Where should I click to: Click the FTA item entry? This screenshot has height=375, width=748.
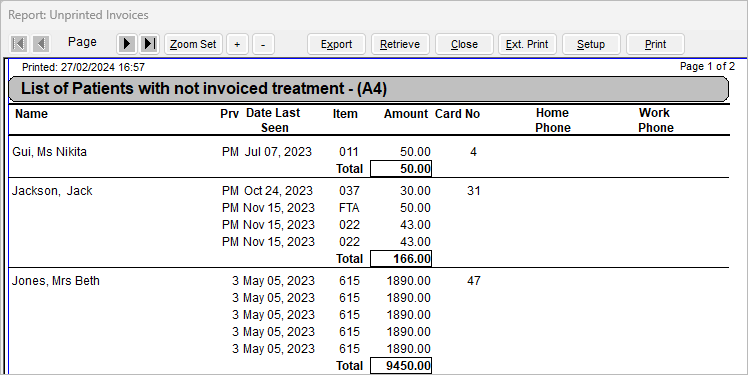pyautogui.click(x=349, y=208)
